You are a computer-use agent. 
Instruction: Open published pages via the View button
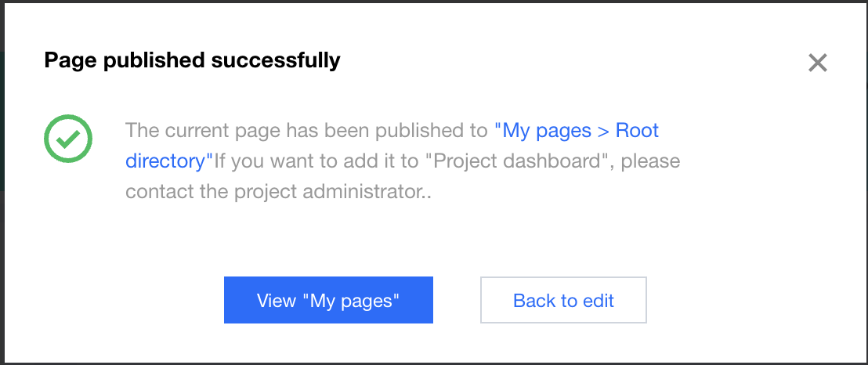328,300
